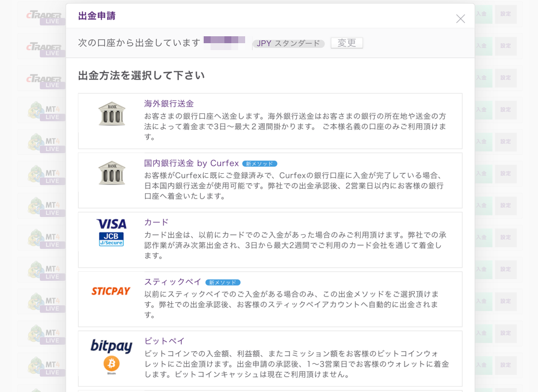Open the 海外銀行送金 withdrawal method link
Screen dimensions: 538x392
pyautogui.click(x=169, y=104)
